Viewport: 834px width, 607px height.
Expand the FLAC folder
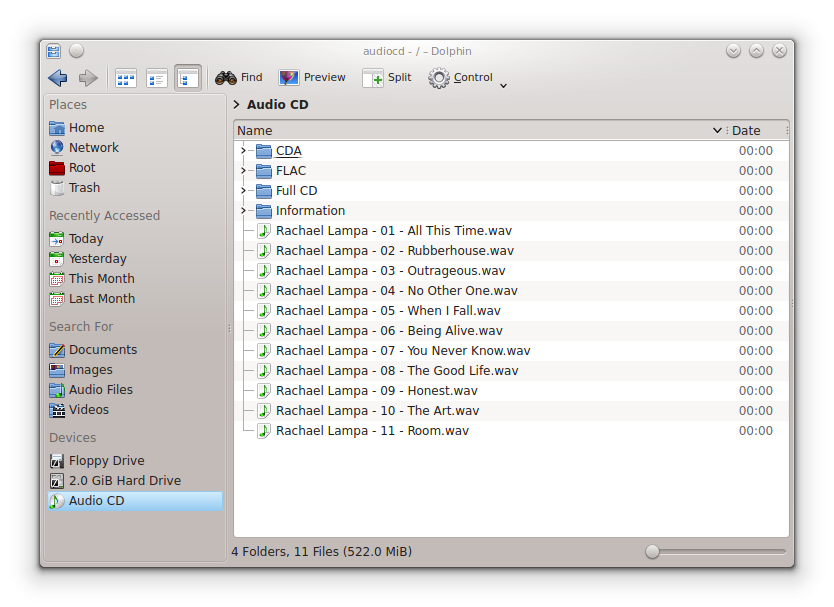pyautogui.click(x=243, y=171)
